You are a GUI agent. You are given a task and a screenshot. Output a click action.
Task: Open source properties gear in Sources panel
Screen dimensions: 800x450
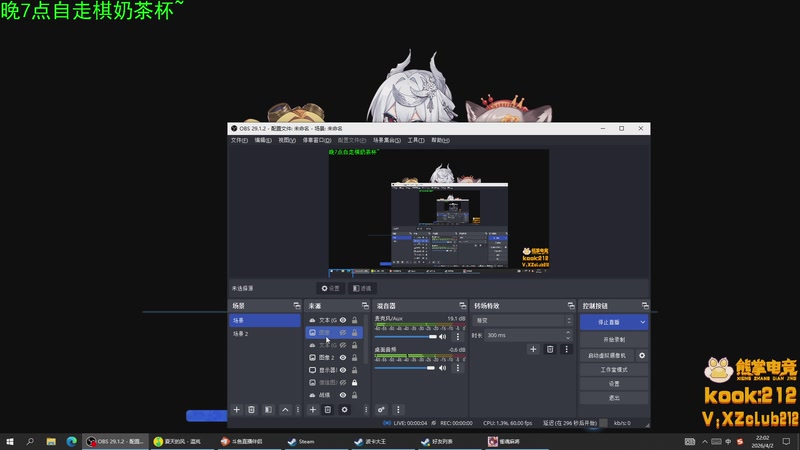tap(344, 410)
